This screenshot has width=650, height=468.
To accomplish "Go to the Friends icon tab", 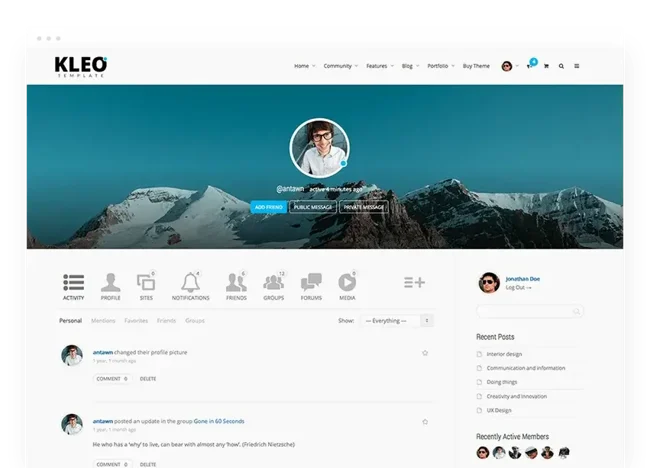I will (x=236, y=284).
